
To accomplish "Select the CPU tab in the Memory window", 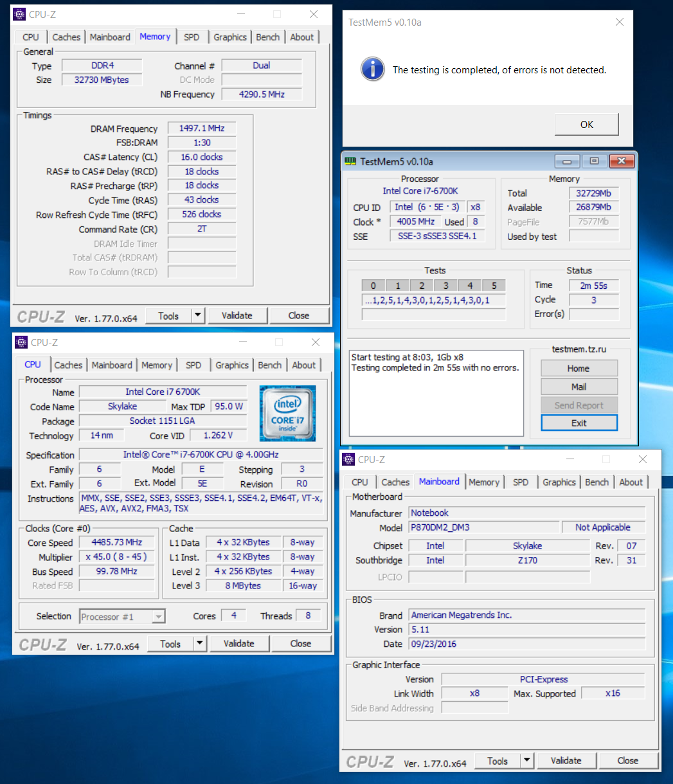I will pyautogui.click(x=31, y=37).
